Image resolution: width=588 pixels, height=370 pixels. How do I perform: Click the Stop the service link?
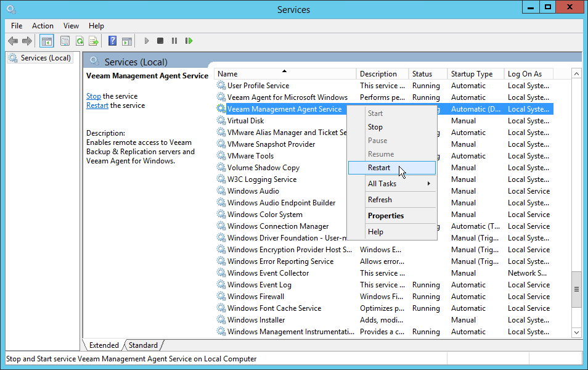pyautogui.click(x=93, y=96)
